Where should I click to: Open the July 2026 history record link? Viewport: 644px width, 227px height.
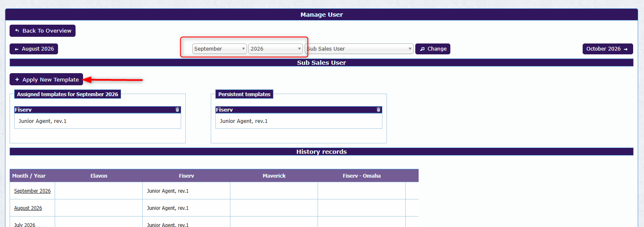click(x=25, y=225)
